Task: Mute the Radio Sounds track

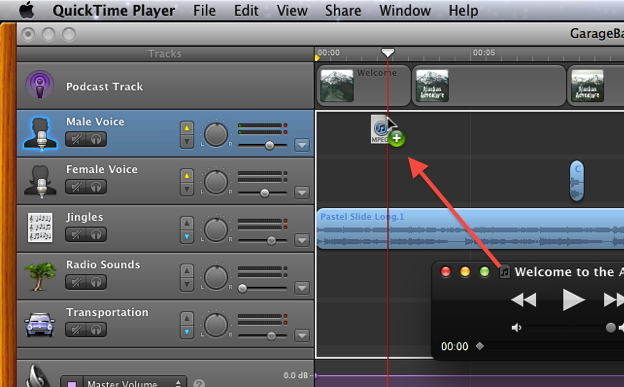Action: 76,282
